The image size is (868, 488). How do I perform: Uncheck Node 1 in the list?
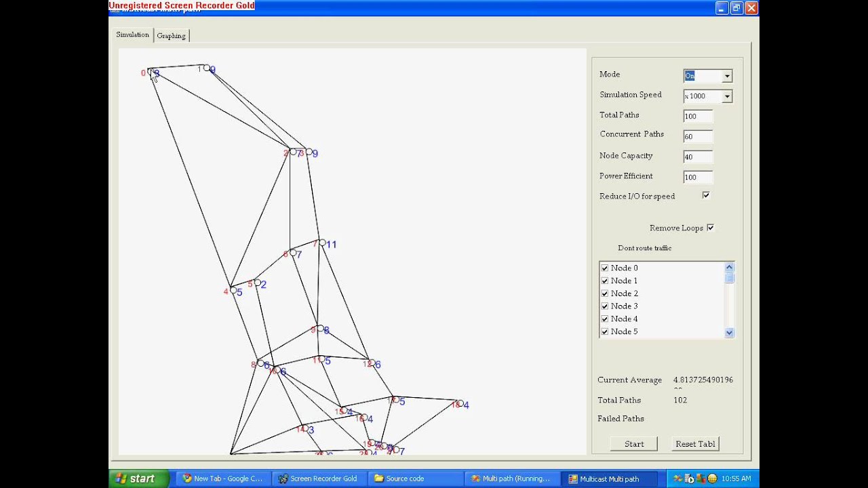point(605,281)
